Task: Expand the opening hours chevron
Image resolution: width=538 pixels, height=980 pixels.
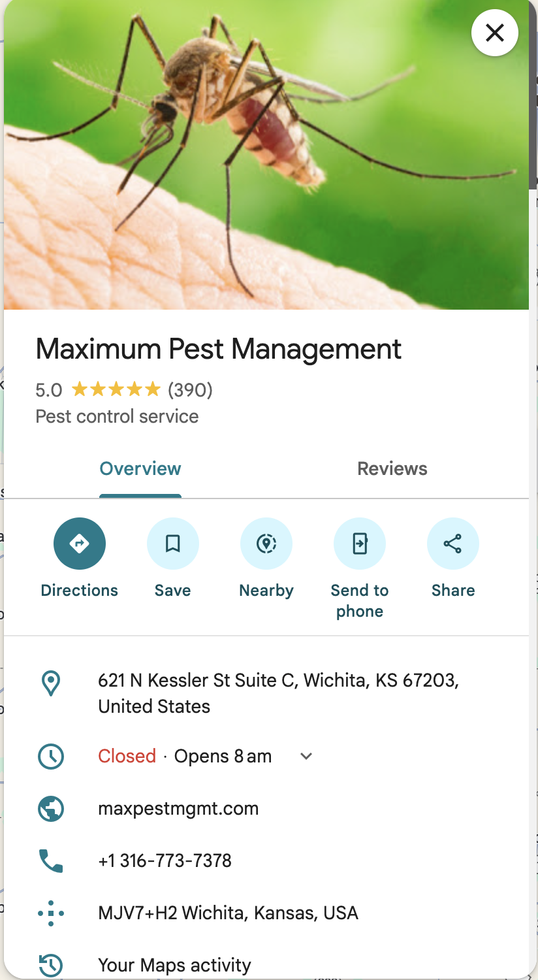Action: pyautogui.click(x=306, y=757)
